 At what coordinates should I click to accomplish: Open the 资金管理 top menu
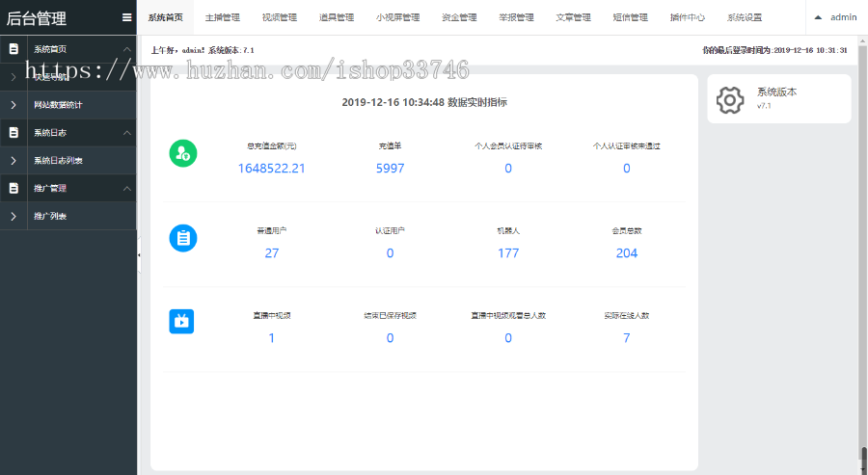point(459,17)
